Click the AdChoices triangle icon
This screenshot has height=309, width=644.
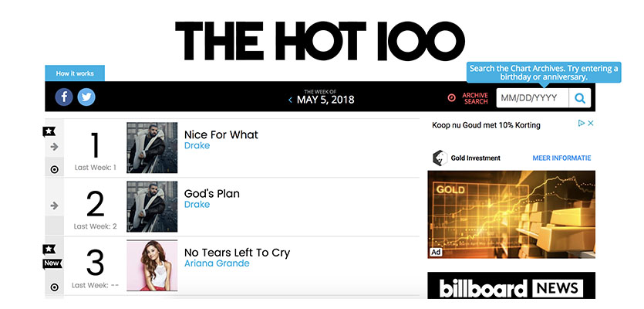[x=581, y=124]
